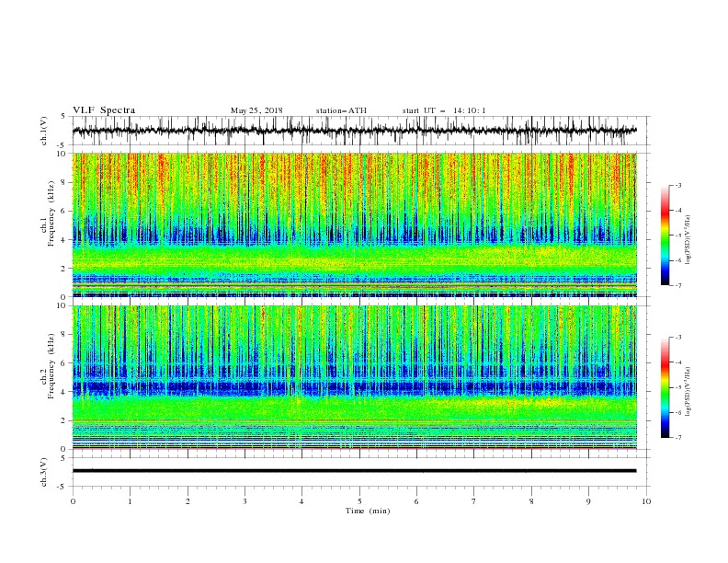Image resolution: width=728 pixels, height=563 pixels.
Task: Click time axis tick label "1"
Action: [130, 501]
